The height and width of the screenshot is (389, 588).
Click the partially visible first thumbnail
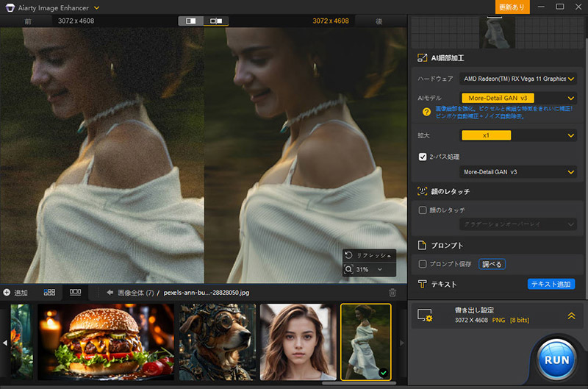[x=22, y=342]
